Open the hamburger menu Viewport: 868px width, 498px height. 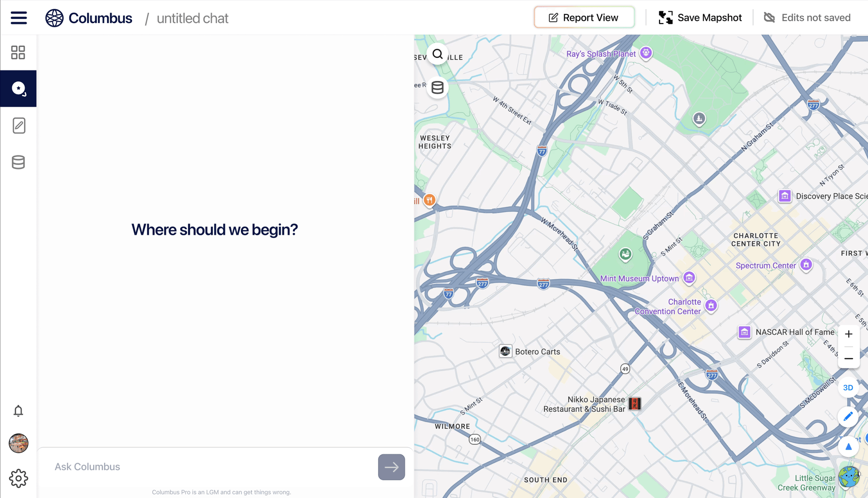19,18
